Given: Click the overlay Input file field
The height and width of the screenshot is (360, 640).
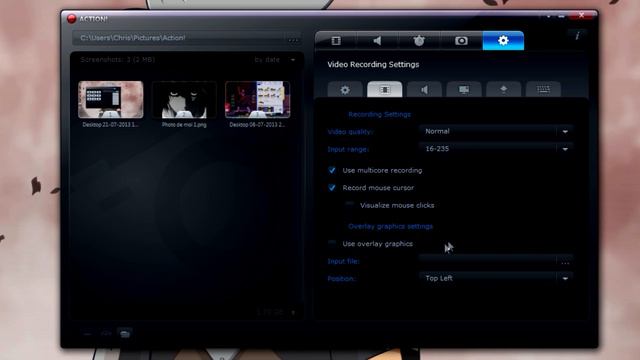Looking at the screenshot, I should pos(488,261).
